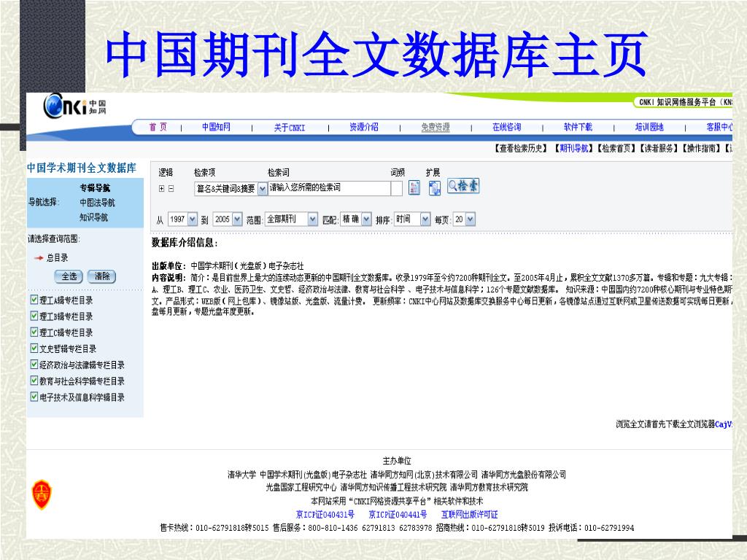
Task: Click the search term input field
Action: point(329,188)
